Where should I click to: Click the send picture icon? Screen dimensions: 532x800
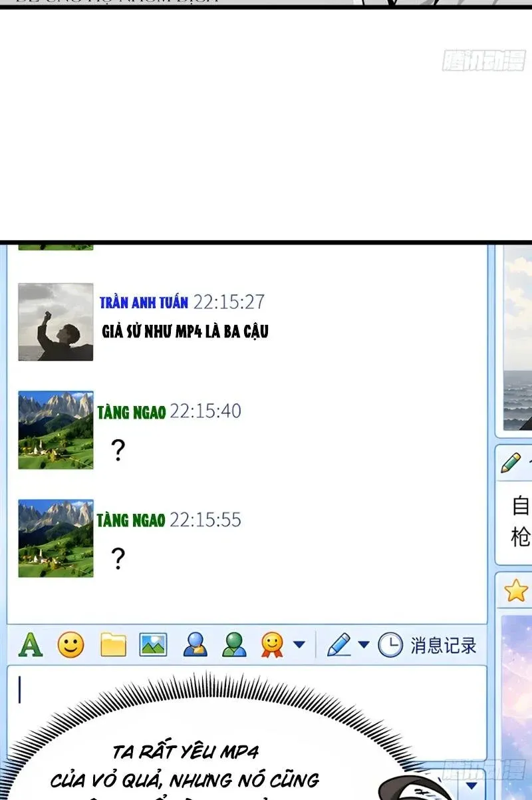(153, 645)
